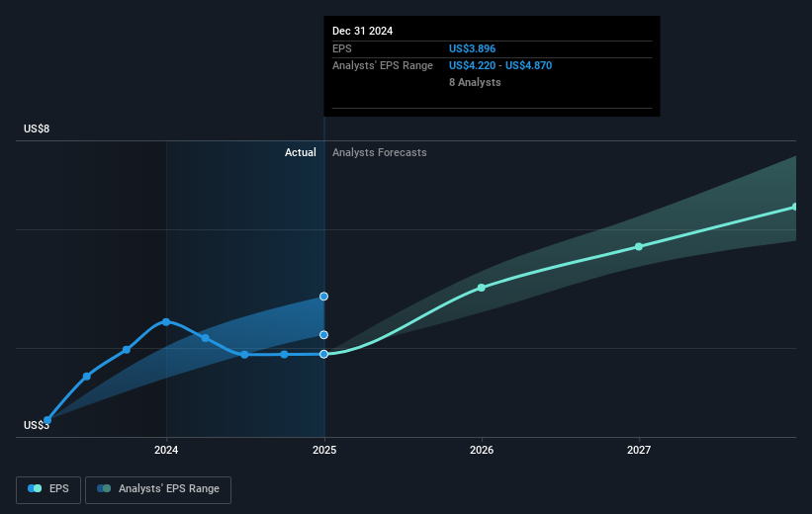This screenshot has width=812, height=514.
Task: Click the 2027 x-axis label
Action: 639,450
